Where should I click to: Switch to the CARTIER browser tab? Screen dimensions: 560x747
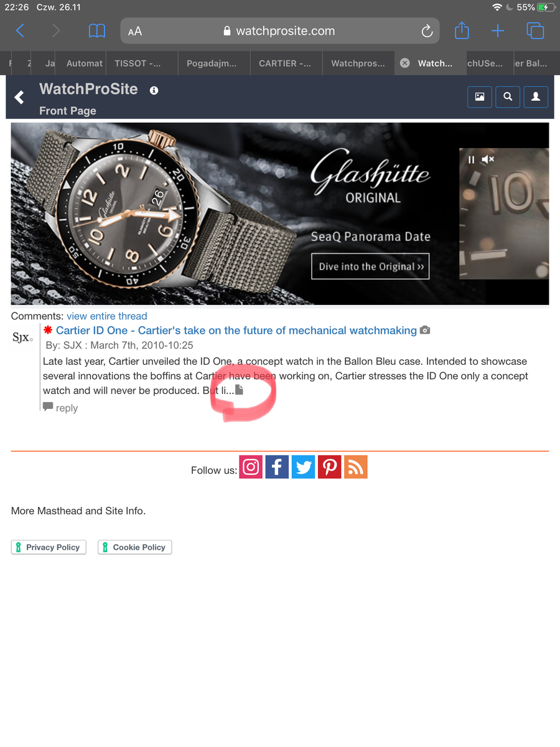tap(286, 63)
